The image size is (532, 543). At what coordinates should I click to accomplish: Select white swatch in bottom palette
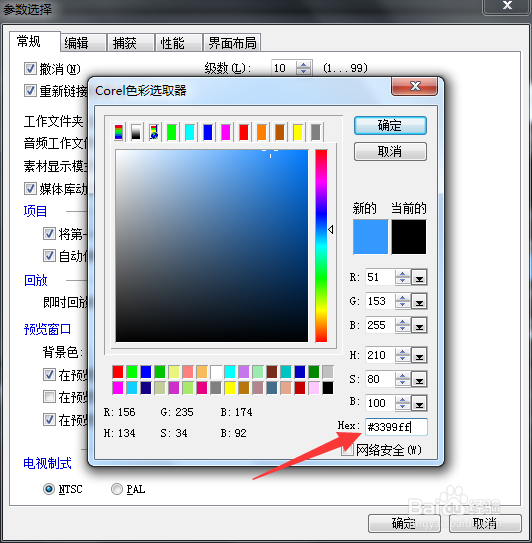216,372
